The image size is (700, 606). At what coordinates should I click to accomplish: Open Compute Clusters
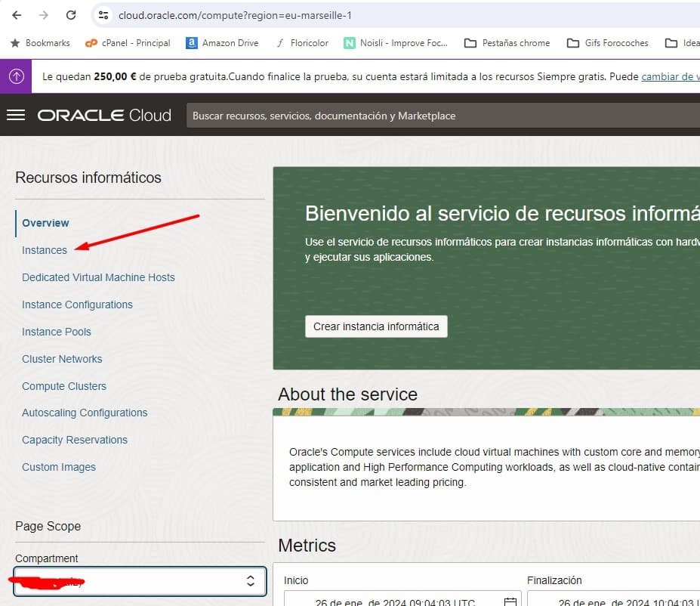pos(64,386)
